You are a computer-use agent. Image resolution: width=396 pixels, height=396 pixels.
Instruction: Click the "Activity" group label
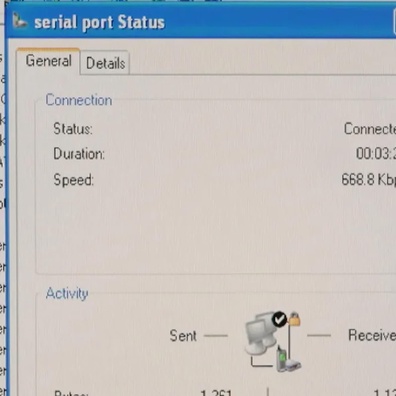pos(67,293)
